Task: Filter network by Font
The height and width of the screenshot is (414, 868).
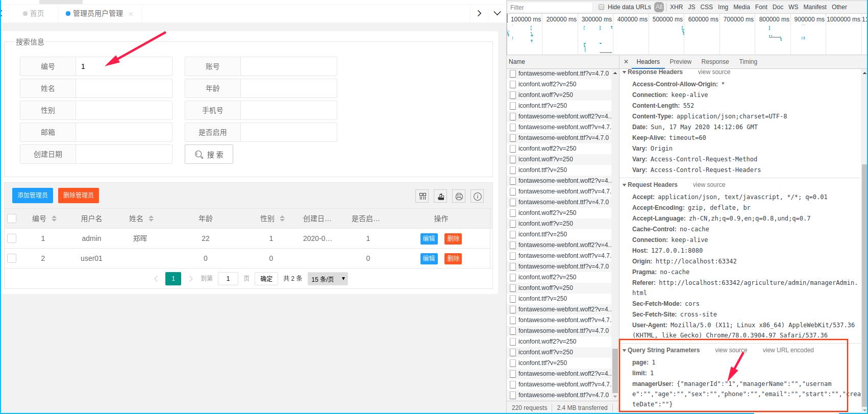Action: [761, 7]
